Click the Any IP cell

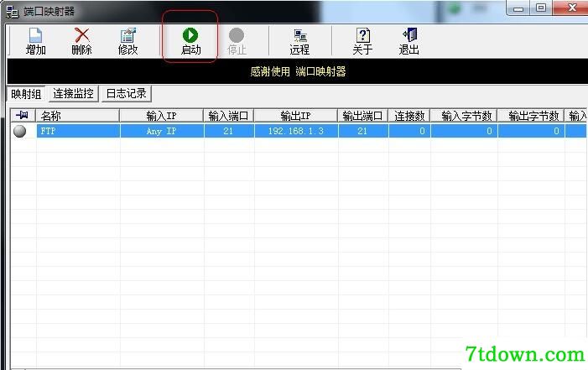[x=162, y=131]
